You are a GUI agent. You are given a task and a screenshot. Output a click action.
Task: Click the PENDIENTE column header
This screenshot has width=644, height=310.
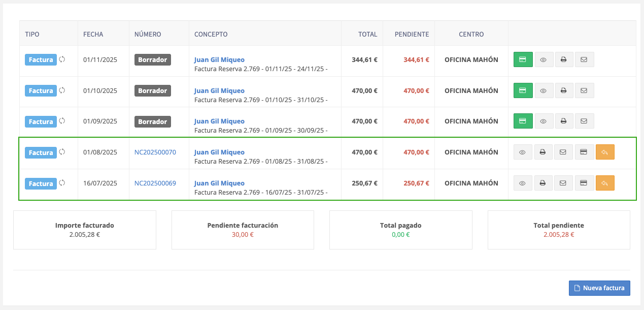click(x=412, y=34)
